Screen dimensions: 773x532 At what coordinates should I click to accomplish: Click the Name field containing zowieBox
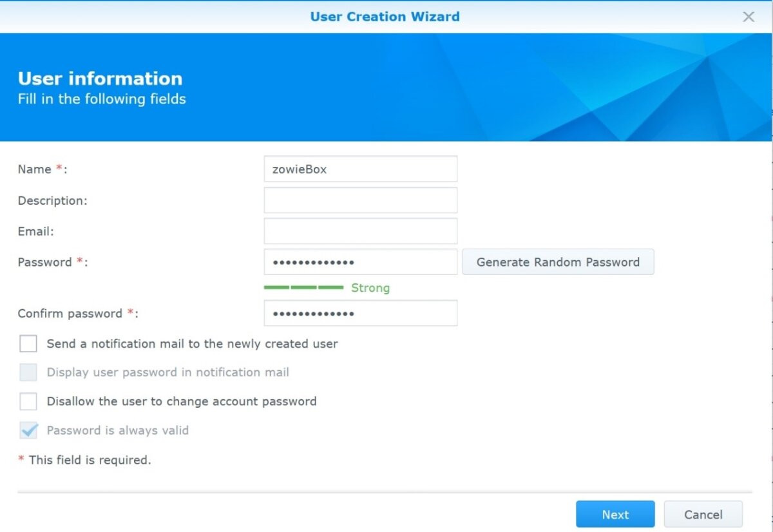click(x=360, y=169)
